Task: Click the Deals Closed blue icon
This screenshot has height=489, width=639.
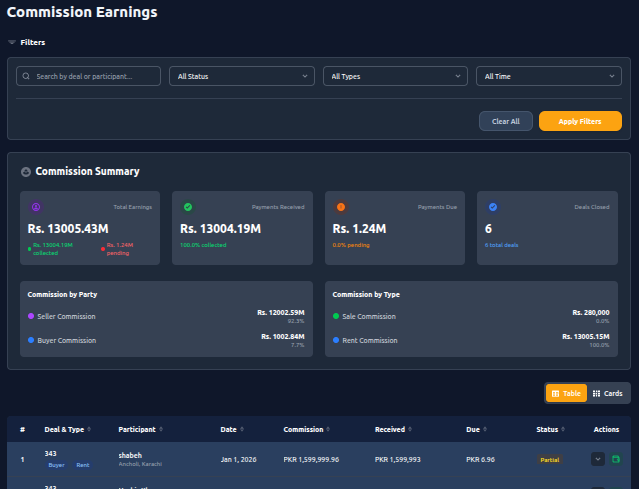Action: [493, 207]
